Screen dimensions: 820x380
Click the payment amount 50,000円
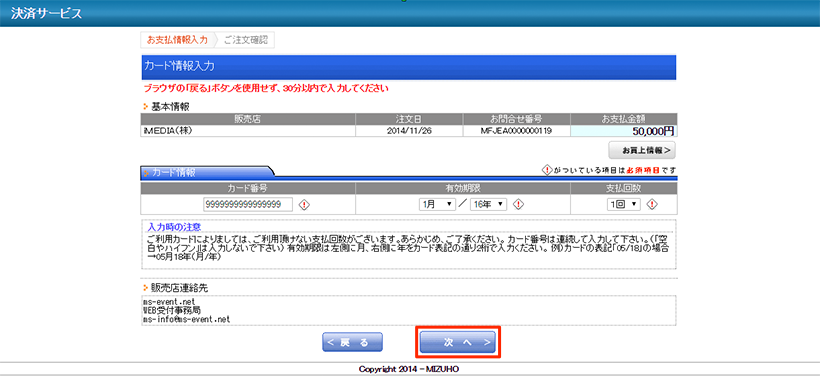tap(653, 131)
